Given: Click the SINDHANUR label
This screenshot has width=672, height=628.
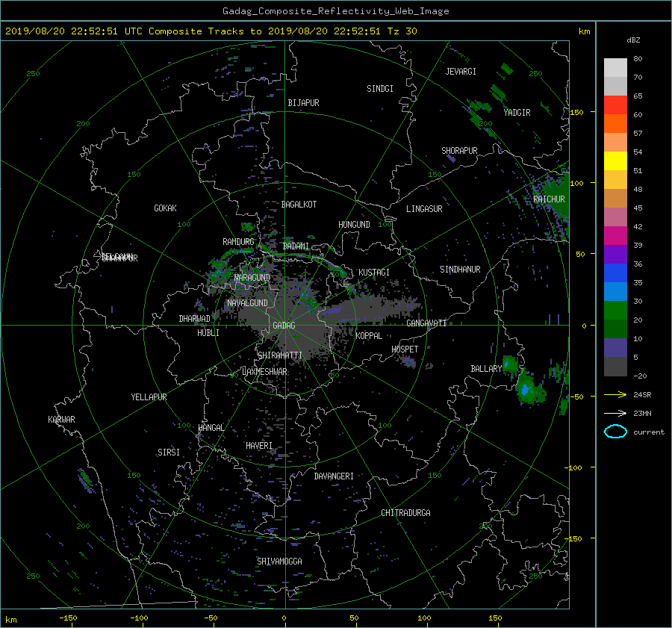Looking at the screenshot, I should 460,270.
